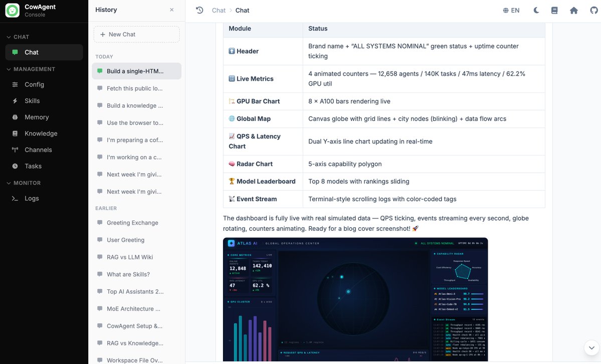The height and width of the screenshot is (364, 601).
Task: Open the Channels page
Action: point(44,150)
